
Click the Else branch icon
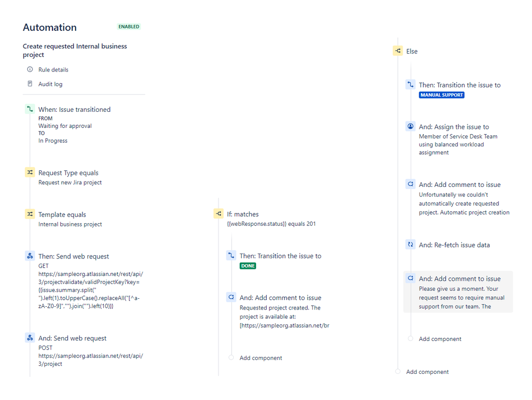(398, 51)
